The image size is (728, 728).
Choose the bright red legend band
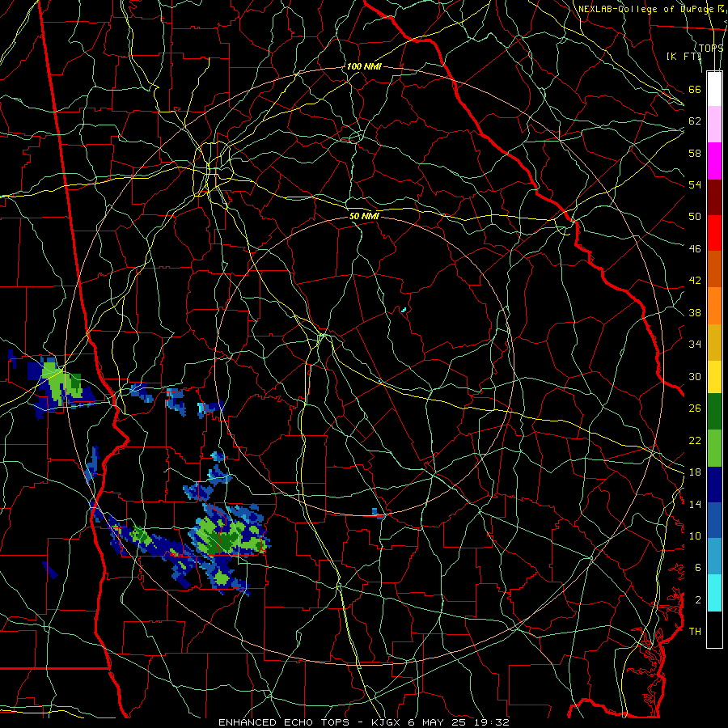714,233
